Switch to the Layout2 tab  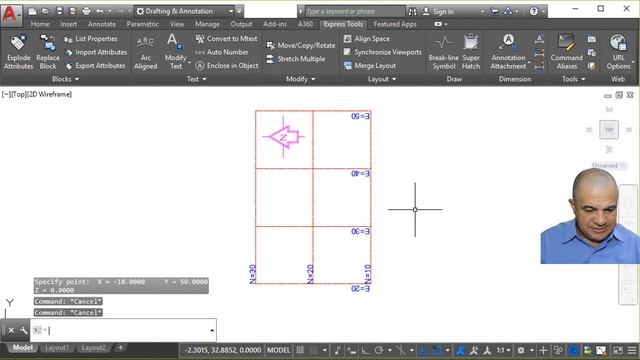pyautogui.click(x=93, y=348)
